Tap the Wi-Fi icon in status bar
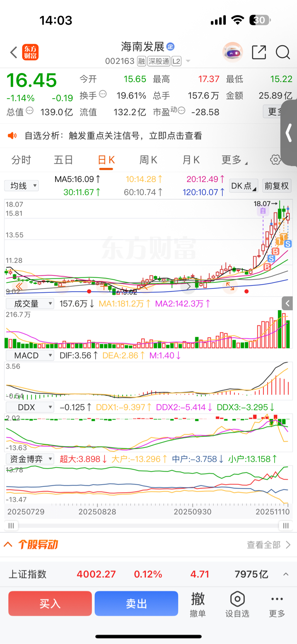 click(237, 20)
